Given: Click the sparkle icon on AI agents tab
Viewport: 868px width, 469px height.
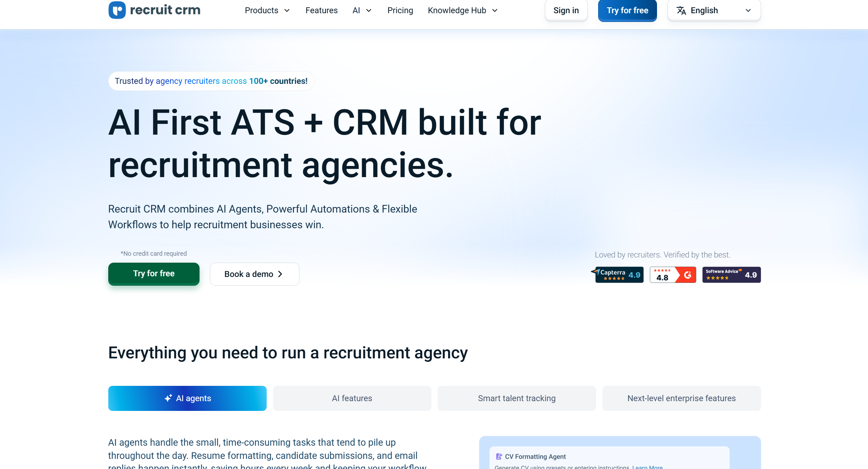Looking at the screenshot, I should coord(169,398).
